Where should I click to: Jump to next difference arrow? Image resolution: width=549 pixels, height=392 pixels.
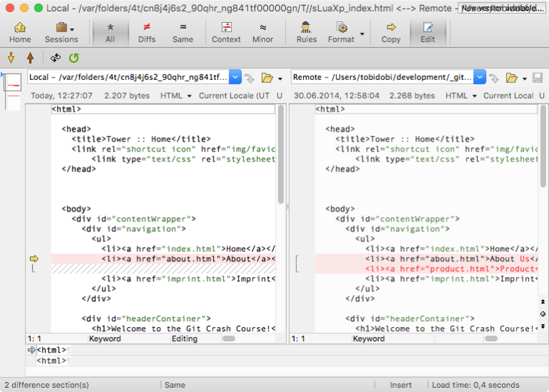coord(11,58)
